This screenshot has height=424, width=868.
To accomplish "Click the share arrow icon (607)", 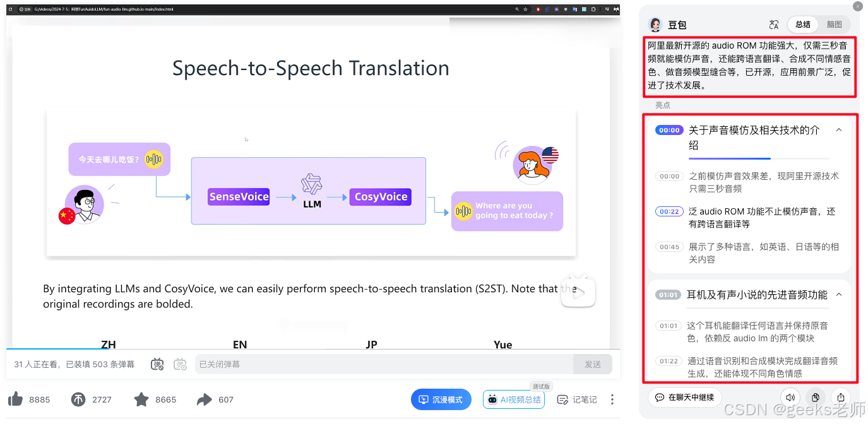I will click(205, 399).
